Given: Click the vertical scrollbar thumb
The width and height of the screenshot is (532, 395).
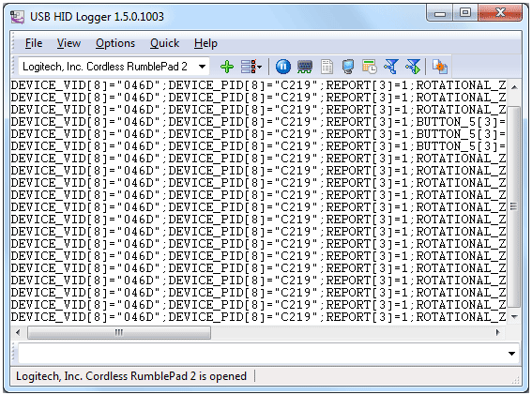Looking at the screenshot, I should pos(514,206).
